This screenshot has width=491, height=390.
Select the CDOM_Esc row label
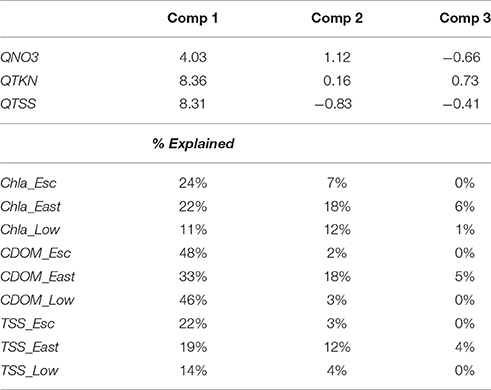pyautogui.click(x=35, y=253)
